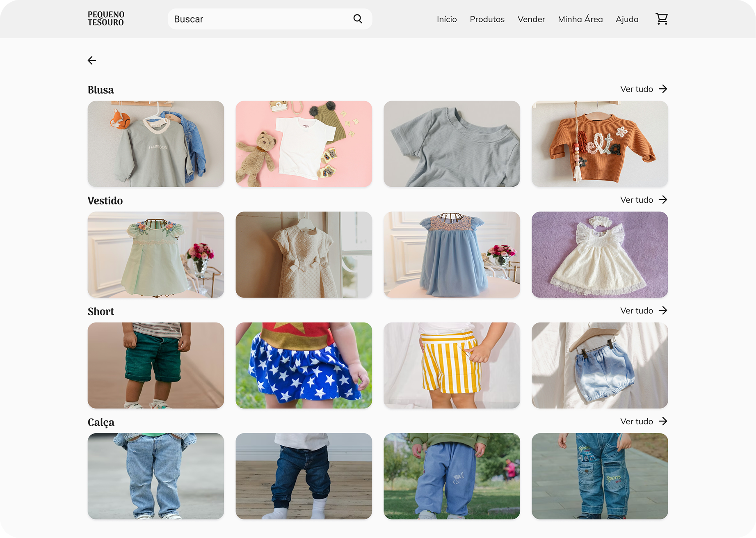Open the yellow striped shorts photo
The height and width of the screenshot is (538, 756).
pos(451,366)
